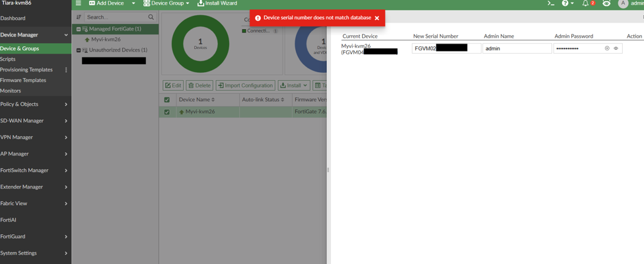
Task: Expand SD-WAN Manager menu
Action: point(36,121)
